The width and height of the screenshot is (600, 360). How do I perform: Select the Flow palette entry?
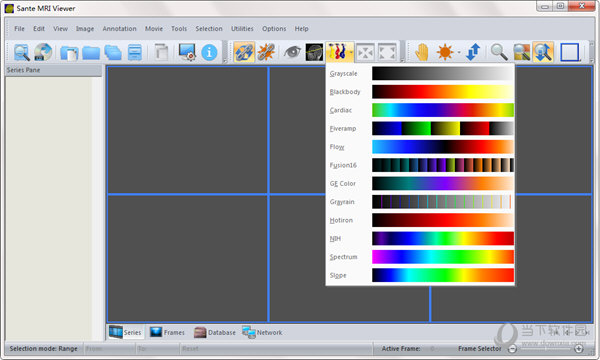tap(420, 147)
